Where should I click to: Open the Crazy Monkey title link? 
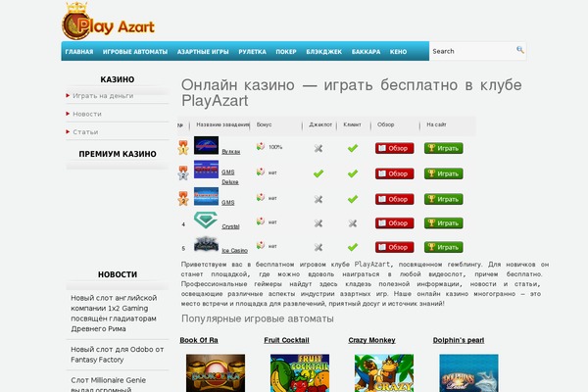[371, 340]
